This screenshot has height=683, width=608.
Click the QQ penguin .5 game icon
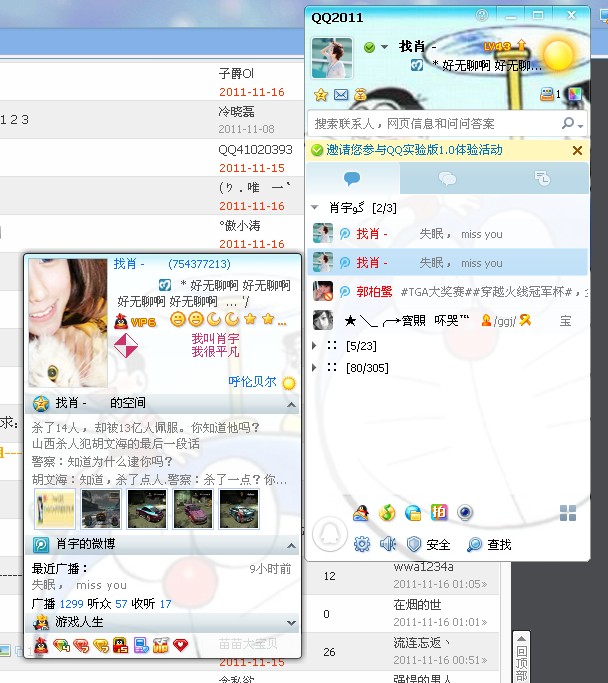[121, 645]
